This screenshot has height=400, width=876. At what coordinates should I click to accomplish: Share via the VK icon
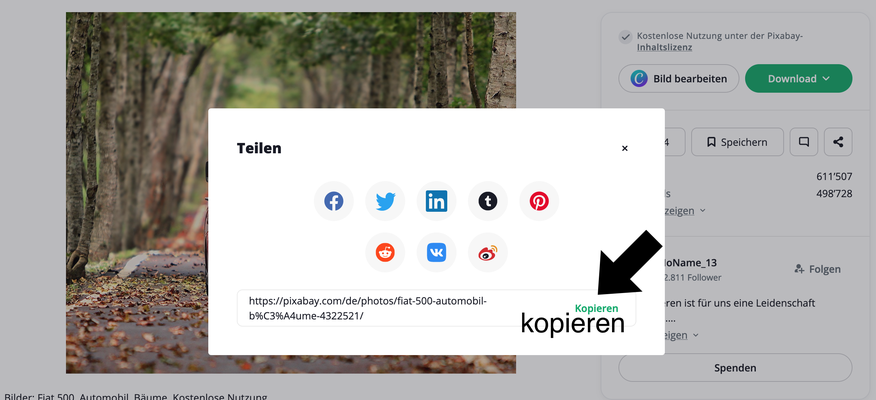(436, 253)
